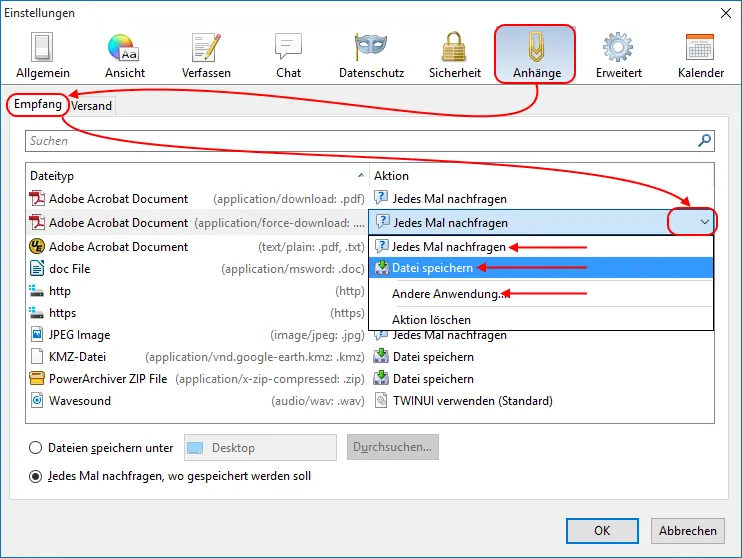Click the http protocol icon

coord(36,291)
